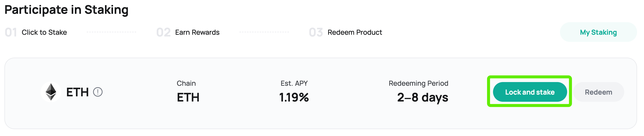The height and width of the screenshot is (136, 644).
Task: Click the Ethereum diamond logo icon
Action: (x=51, y=92)
